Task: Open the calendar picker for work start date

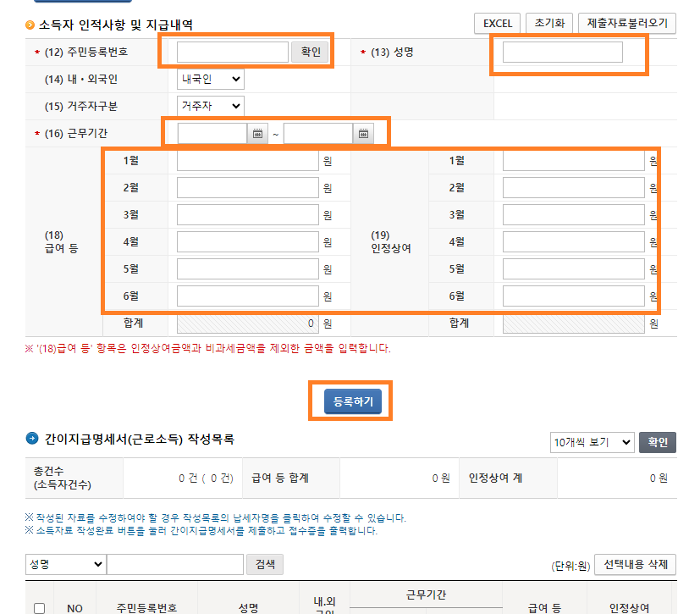Action: coord(257,132)
